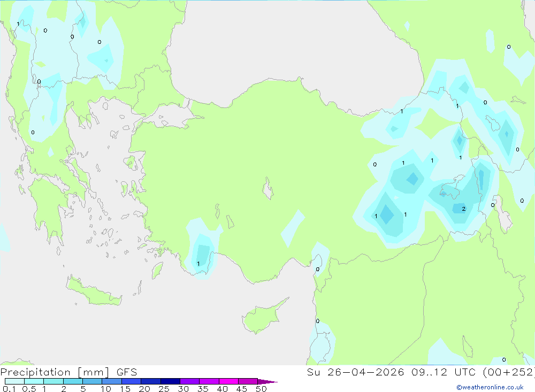Viewport: 535px width, 392px height.
Task: Pick the legend swatch between 5 and 10
Action: pos(93,381)
